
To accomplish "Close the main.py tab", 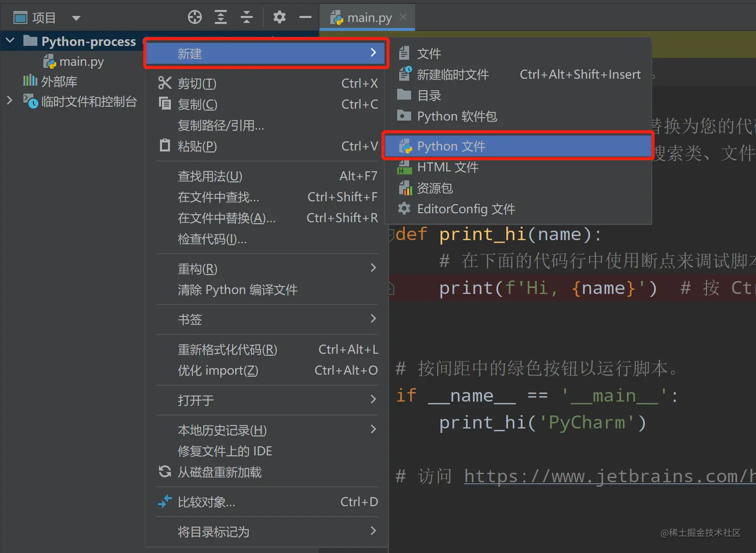I will (x=403, y=17).
